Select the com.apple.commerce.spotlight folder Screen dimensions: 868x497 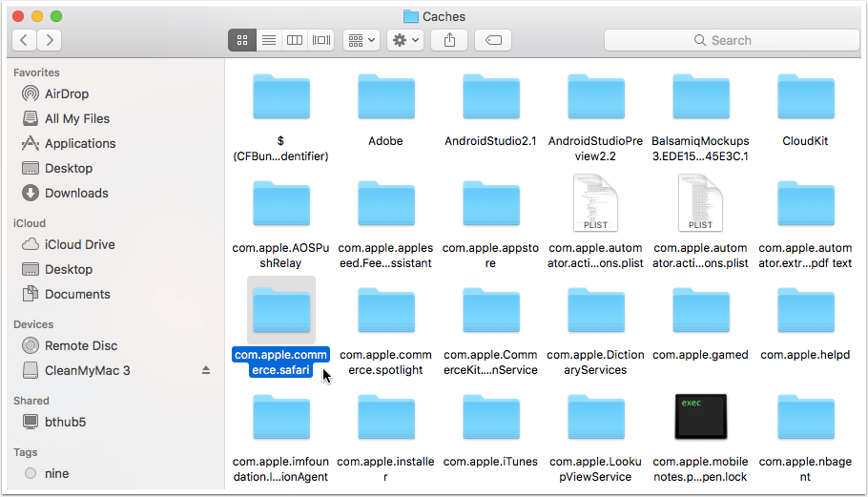point(386,310)
